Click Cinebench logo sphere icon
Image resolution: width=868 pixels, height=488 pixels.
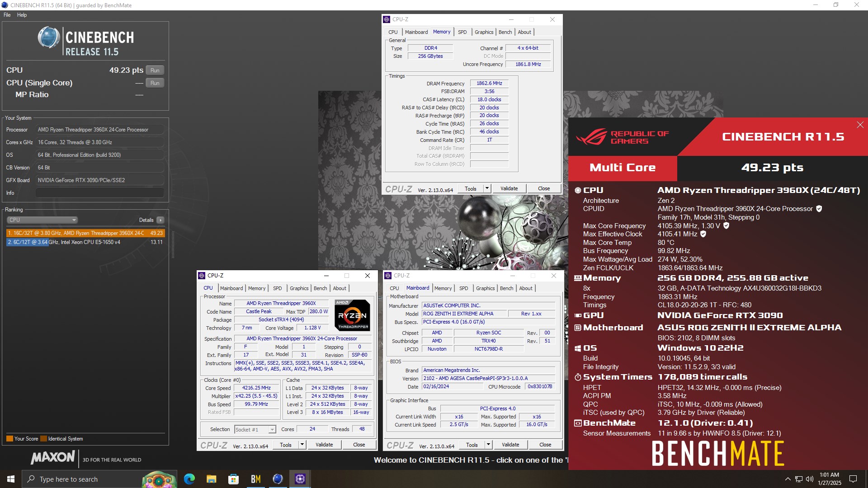[49, 38]
